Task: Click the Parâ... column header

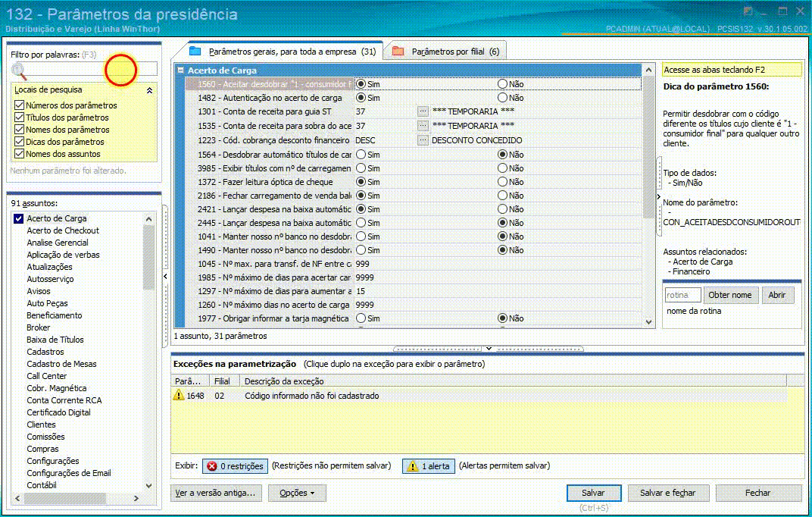Action: pos(190,381)
